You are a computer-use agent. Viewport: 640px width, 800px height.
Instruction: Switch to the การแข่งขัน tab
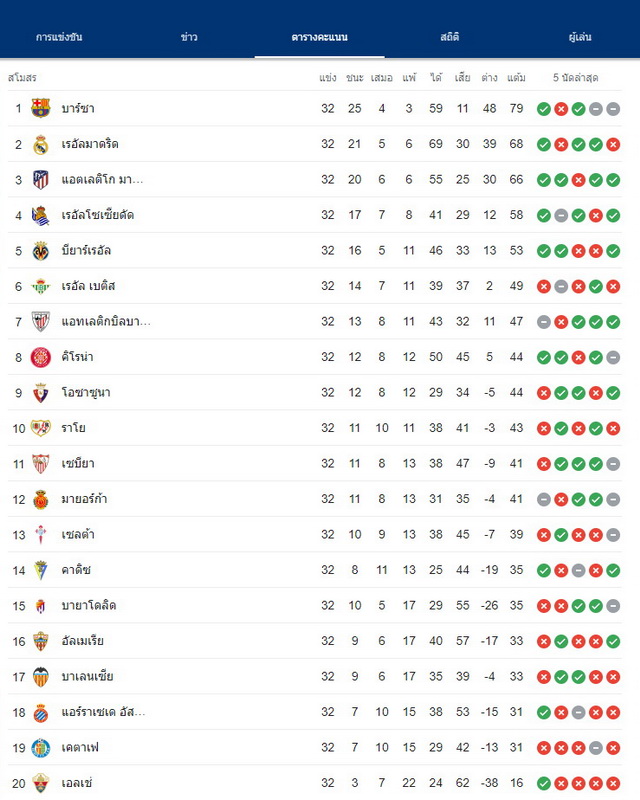pyautogui.click(x=59, y=37)
